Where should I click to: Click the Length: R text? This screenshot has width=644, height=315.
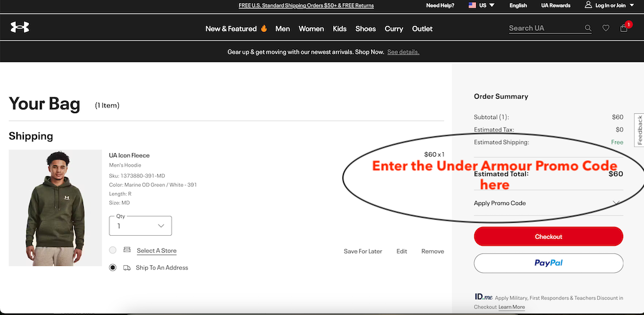[x=120, y=194]
